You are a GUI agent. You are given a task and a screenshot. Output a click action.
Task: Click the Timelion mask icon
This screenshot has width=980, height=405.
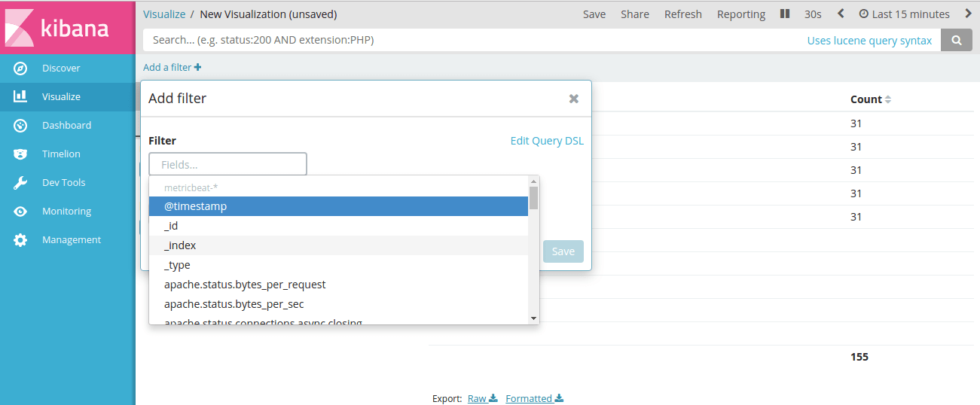(20, 154)
